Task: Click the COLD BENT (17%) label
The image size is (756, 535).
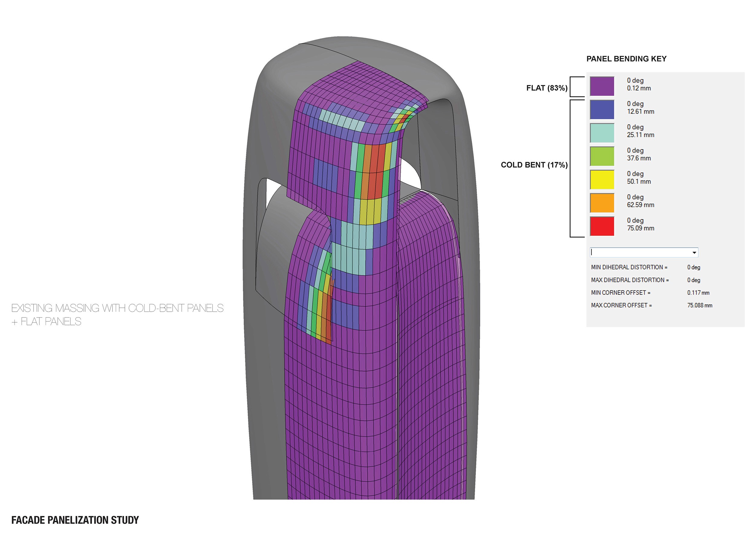Action: [534, 165]
